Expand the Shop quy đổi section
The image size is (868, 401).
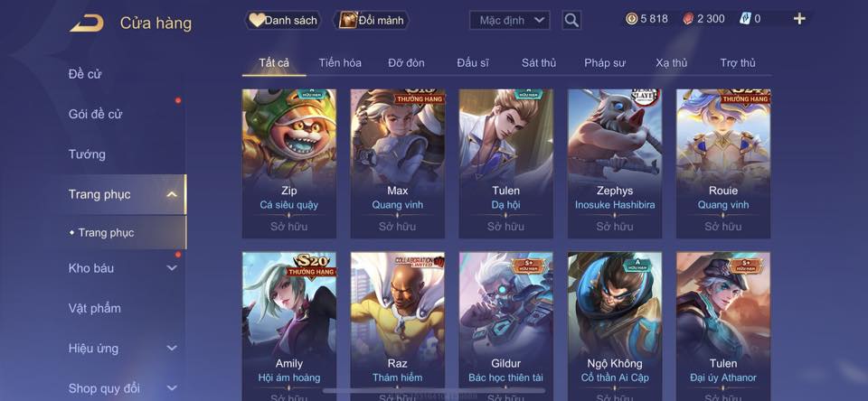click(172, 387)
